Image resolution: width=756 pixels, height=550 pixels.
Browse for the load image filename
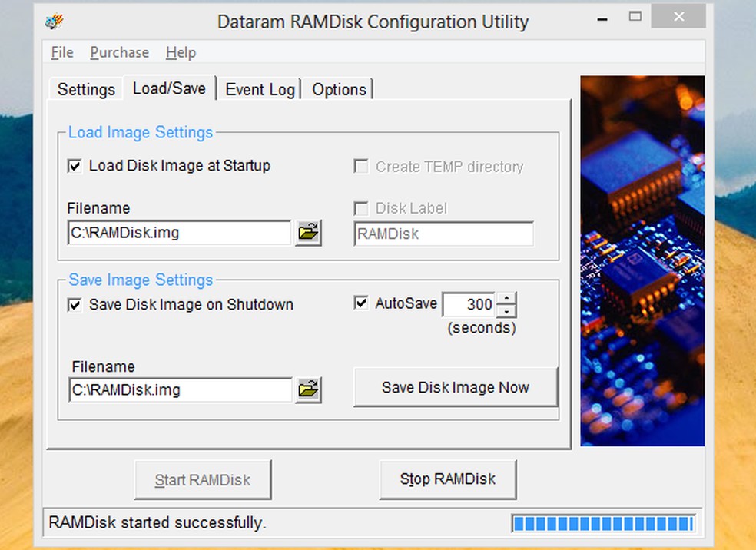(x=308, y=233)
